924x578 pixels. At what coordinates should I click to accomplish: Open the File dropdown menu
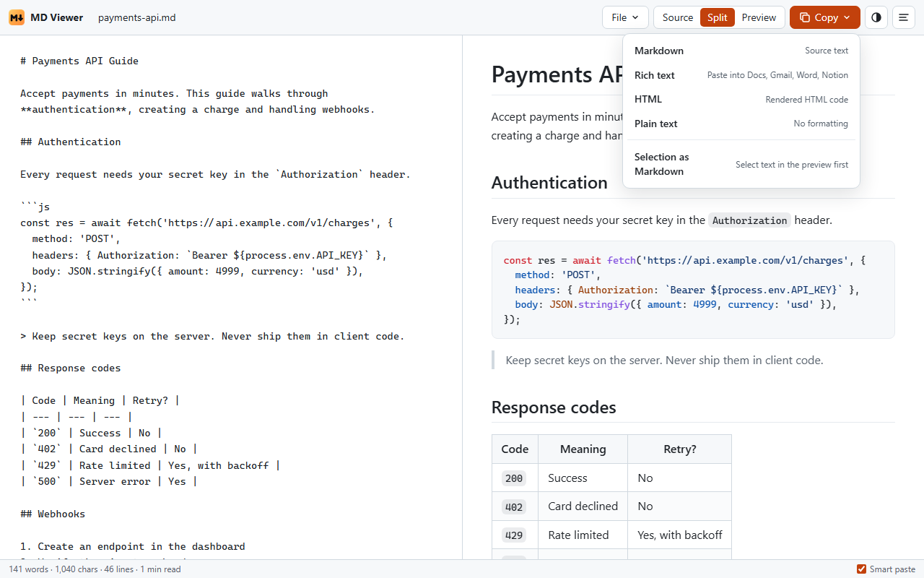pyautogui.click(x=625, y=17)
